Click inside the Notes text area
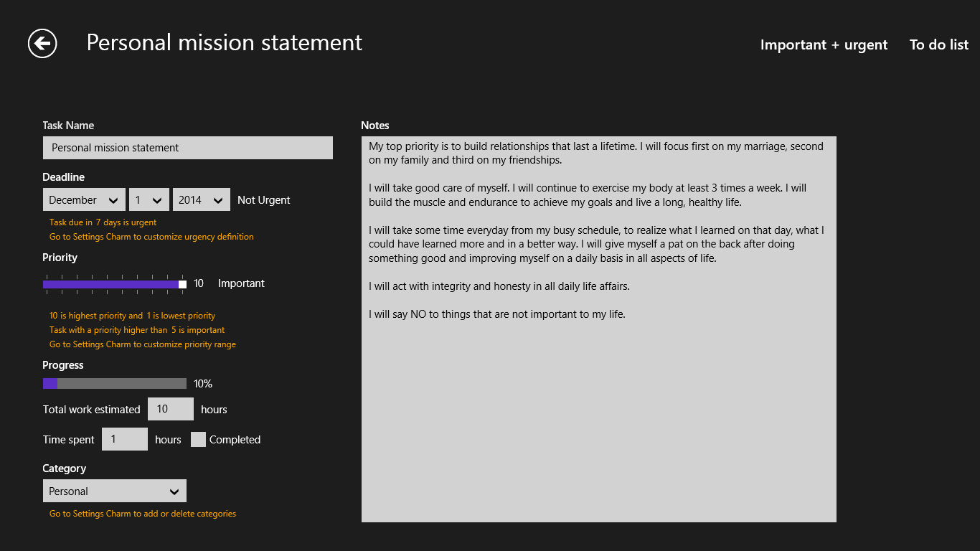The image size is (980, 551). 598,416
